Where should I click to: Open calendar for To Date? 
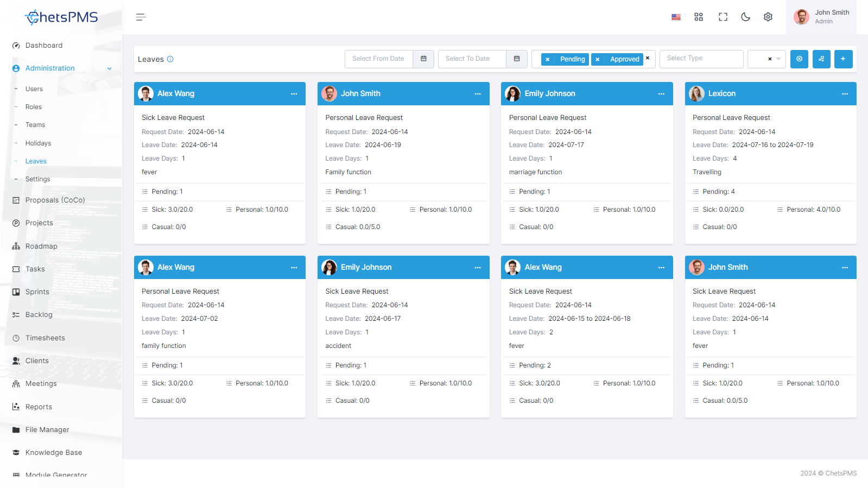point(517,59)
